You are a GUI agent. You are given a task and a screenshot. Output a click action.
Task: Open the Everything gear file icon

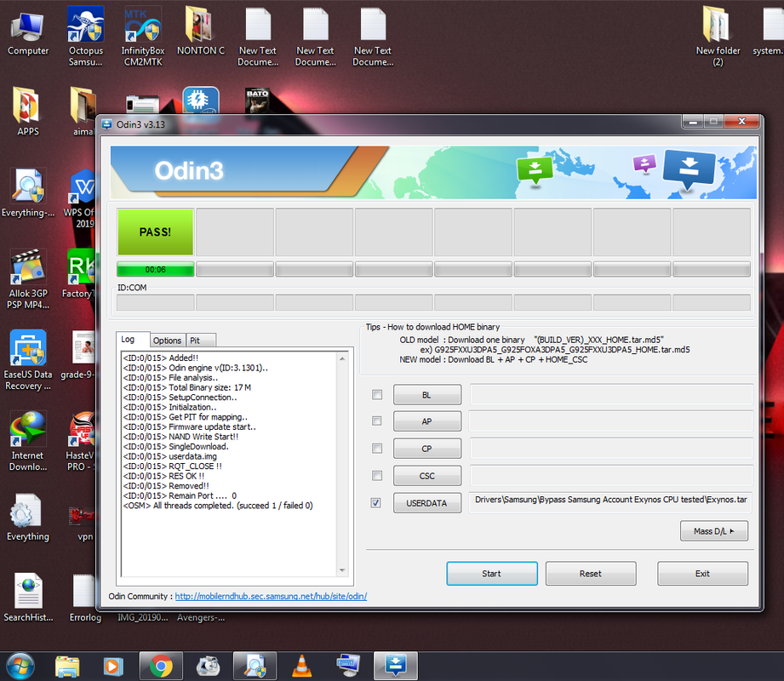coord(28,517)
